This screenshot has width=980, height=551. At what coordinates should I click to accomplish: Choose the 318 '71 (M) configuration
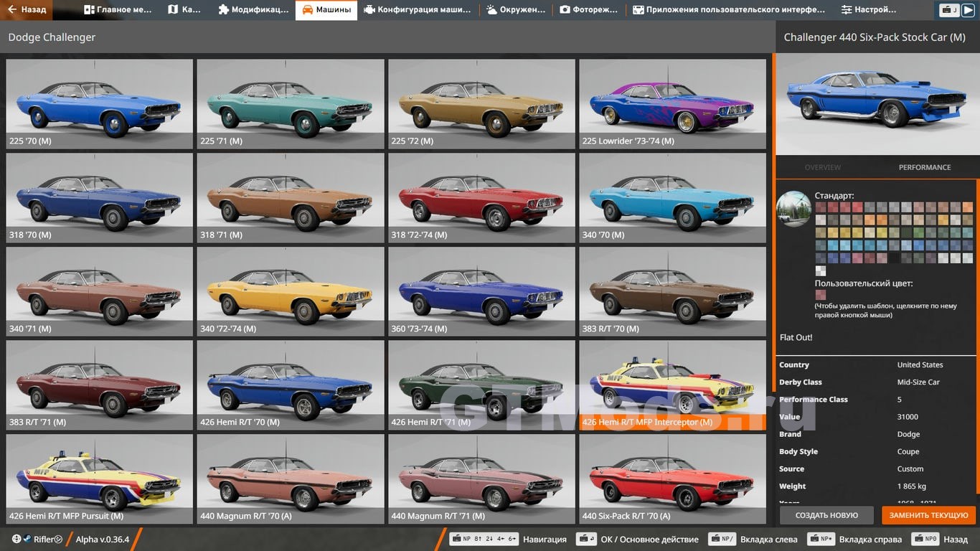pos(291,197)
